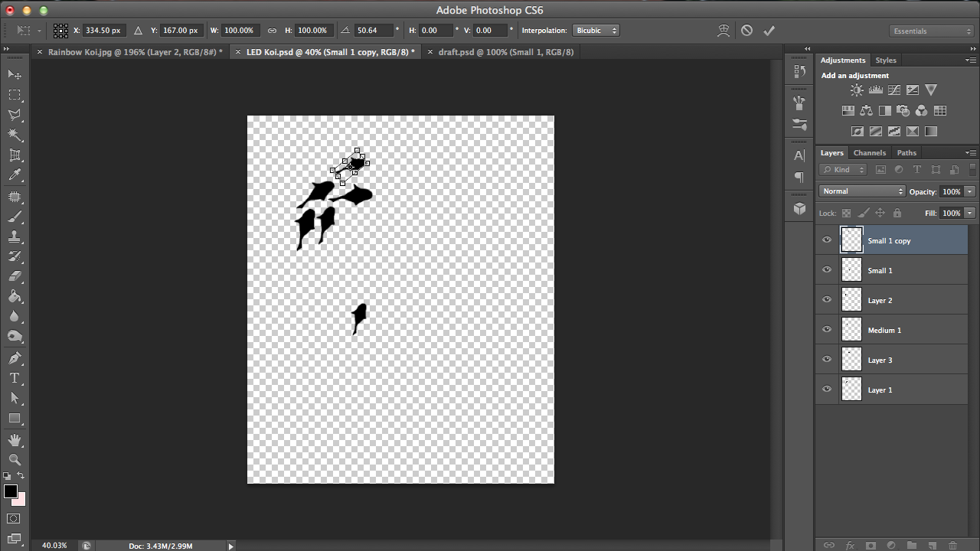Viewport: 980px width, 551px height.
Task: Hide the Medium 1 layer
Action: 827,329
